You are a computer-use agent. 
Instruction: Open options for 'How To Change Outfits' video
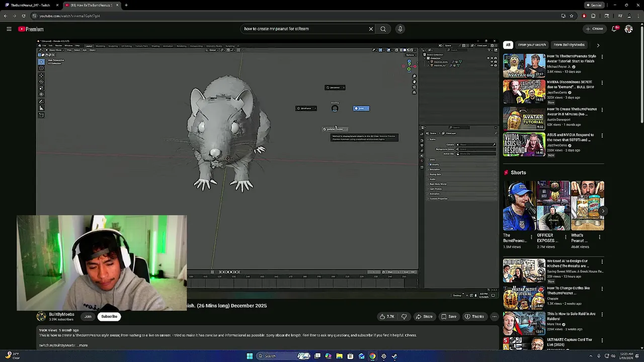click(602, 289)
